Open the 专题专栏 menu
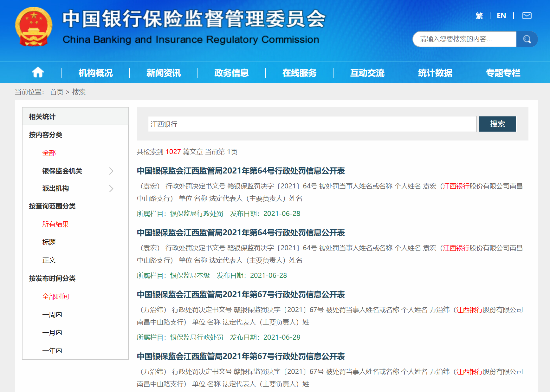 503,73
